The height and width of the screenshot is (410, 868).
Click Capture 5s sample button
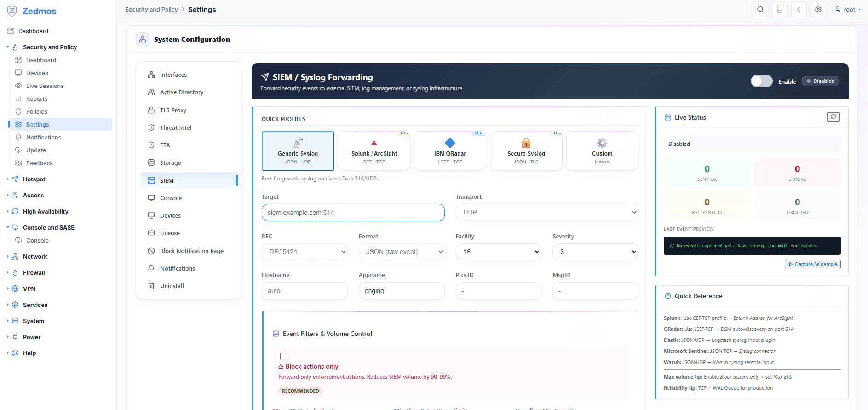813,264
